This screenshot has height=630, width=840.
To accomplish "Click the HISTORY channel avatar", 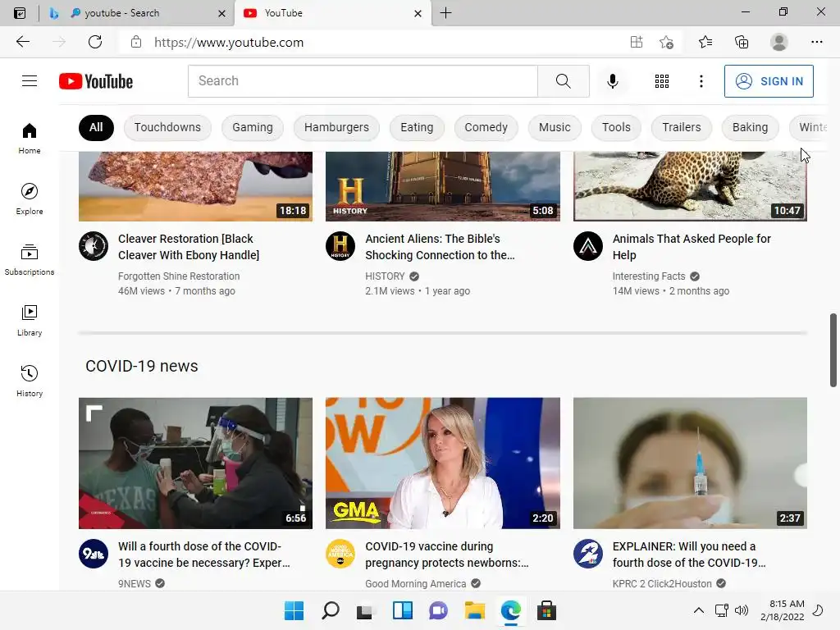I will point(340,246).
